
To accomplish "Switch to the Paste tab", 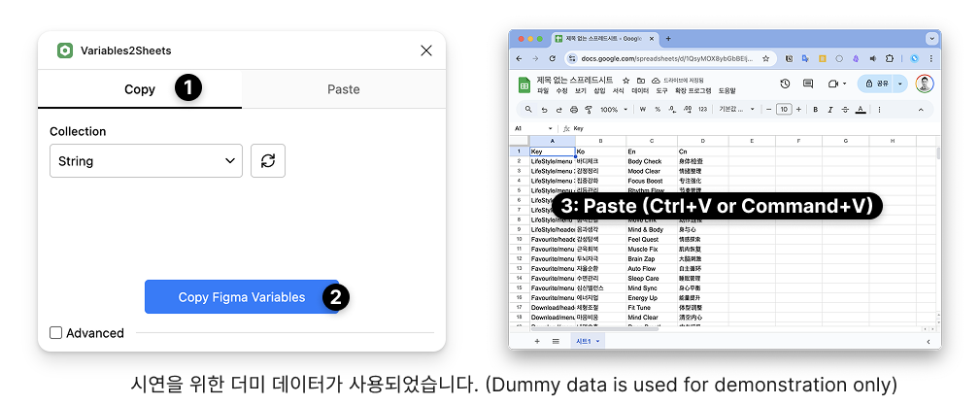I will (x=343, y=89).
